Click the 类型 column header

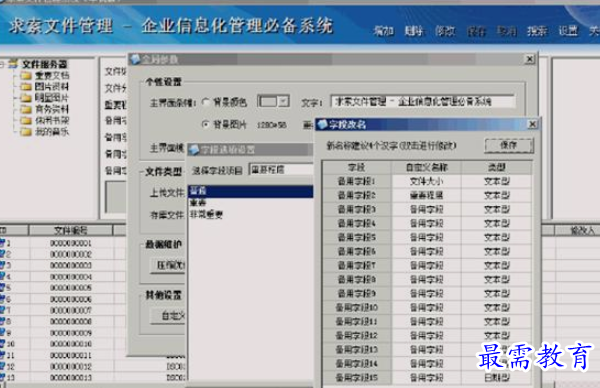tap(496, 167)
